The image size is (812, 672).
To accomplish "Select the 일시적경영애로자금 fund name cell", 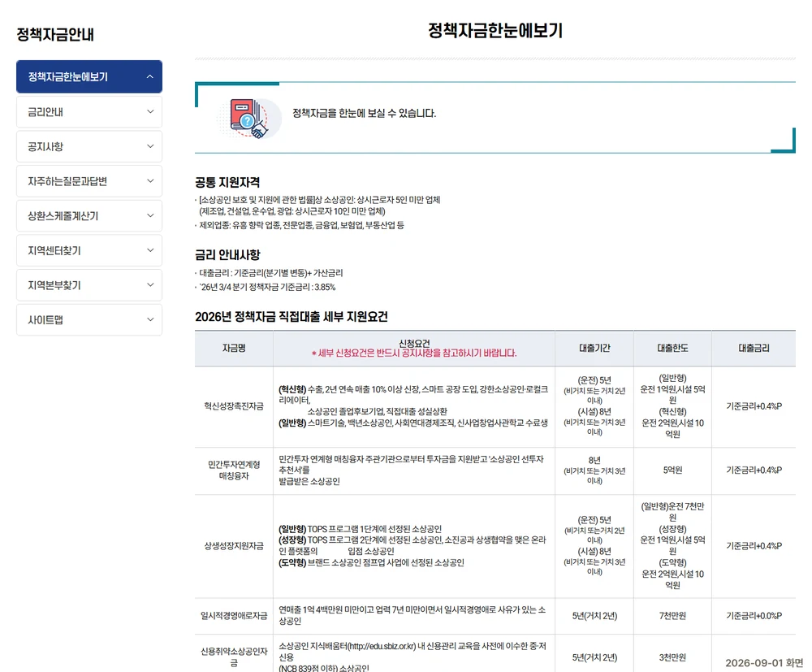I will pos(234,616).
